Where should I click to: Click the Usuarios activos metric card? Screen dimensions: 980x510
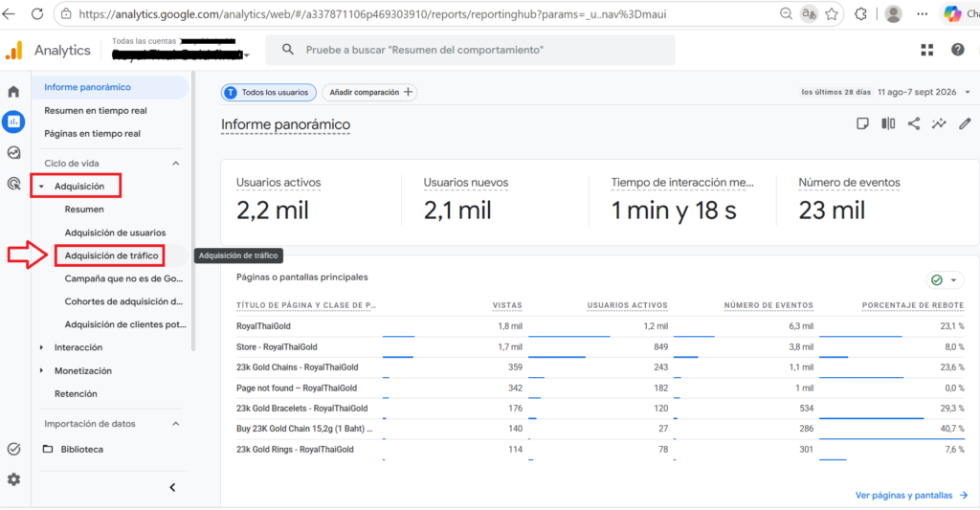(311, 201)
